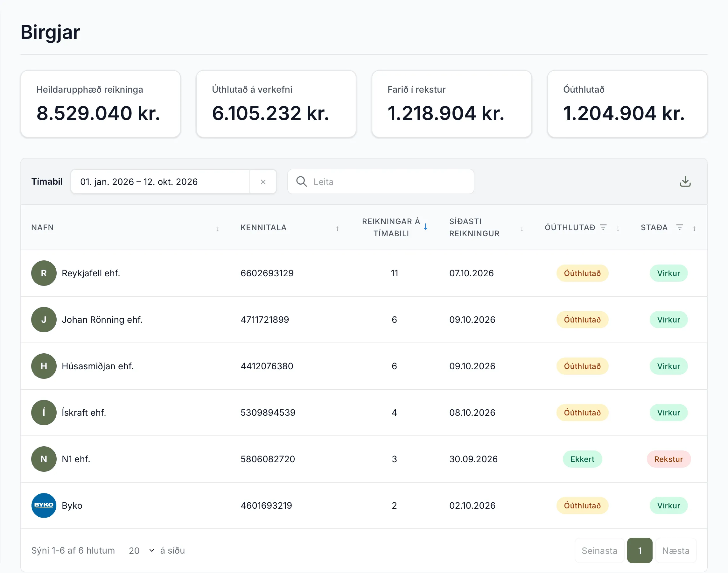Sort by Nafn column arrows
This screenshot has height=573, width=728.
[x=218, y=229]
